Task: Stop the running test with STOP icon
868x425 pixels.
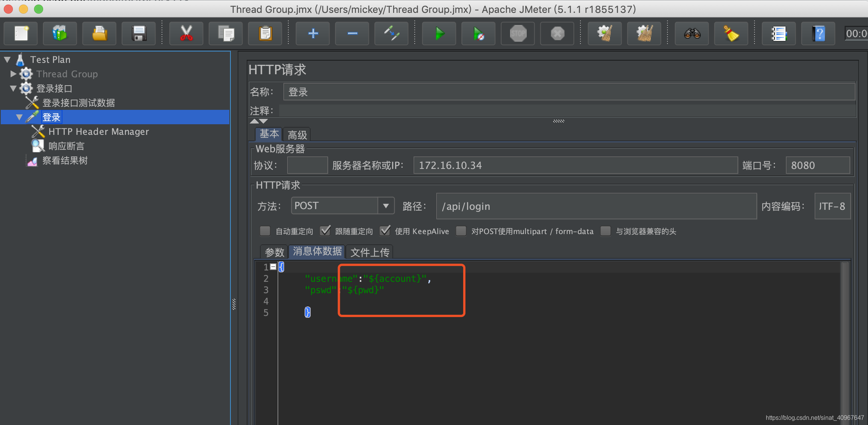Action: 518,34
